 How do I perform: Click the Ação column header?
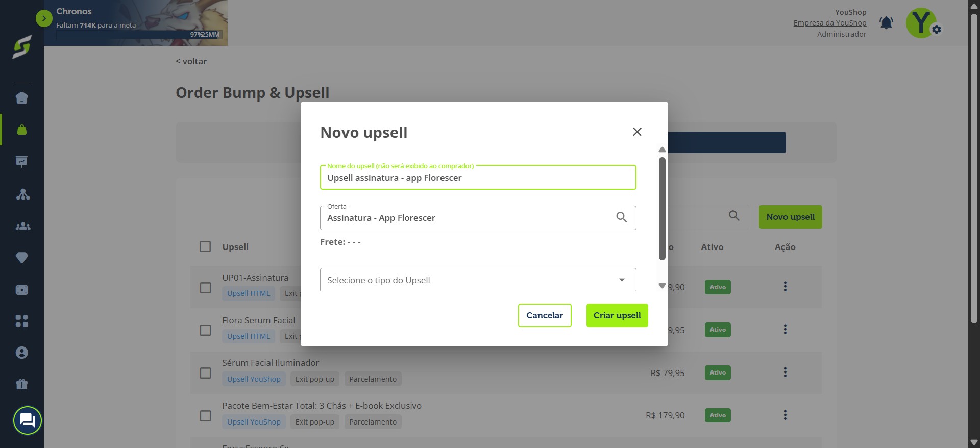785,247
